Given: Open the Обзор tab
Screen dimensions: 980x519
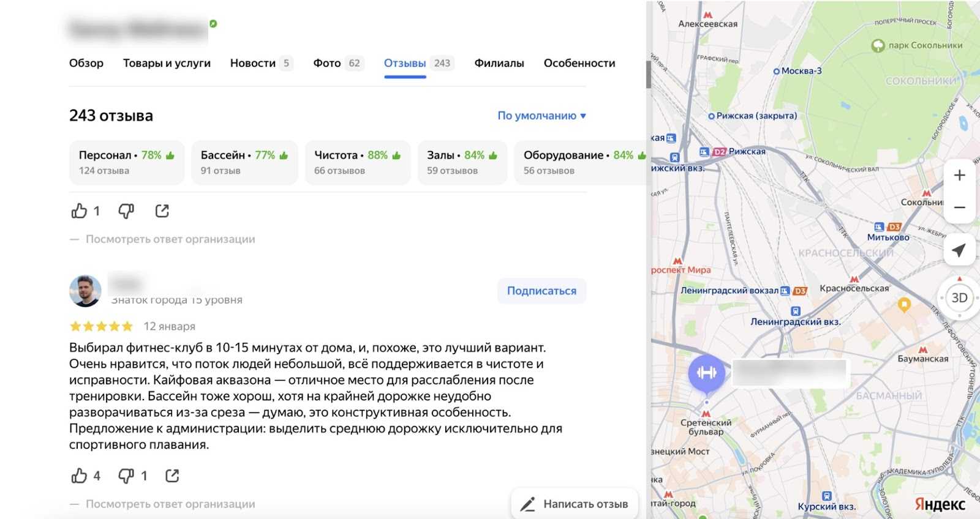Looking at the screenshot, I should tap(86, 63).
